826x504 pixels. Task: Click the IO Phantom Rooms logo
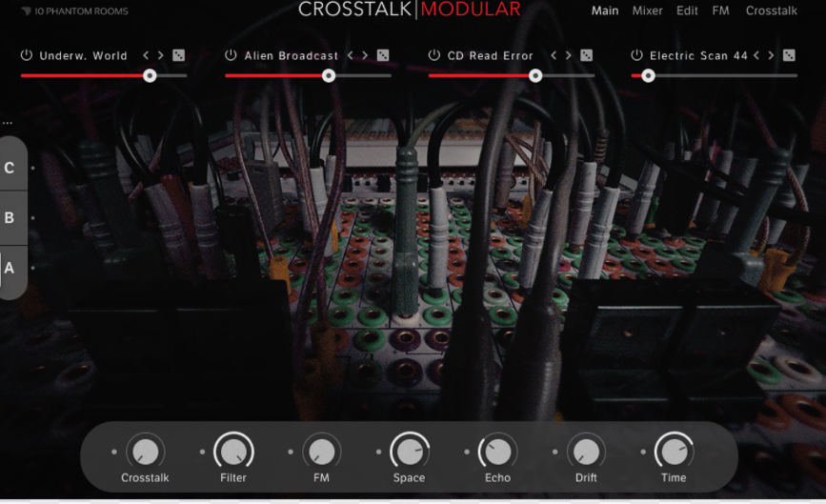pos(74,11)
